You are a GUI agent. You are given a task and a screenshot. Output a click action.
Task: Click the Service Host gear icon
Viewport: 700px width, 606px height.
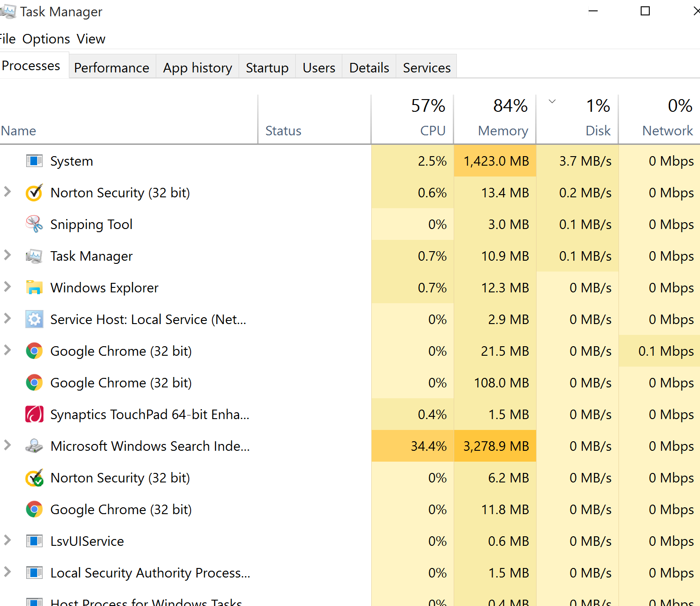(x=34, y=319)
